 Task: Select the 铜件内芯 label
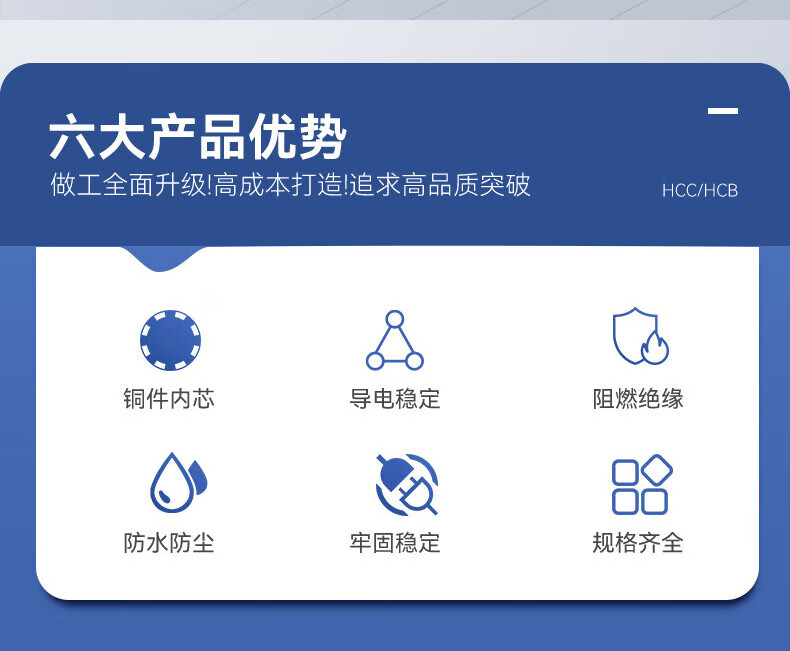point(169,399)
